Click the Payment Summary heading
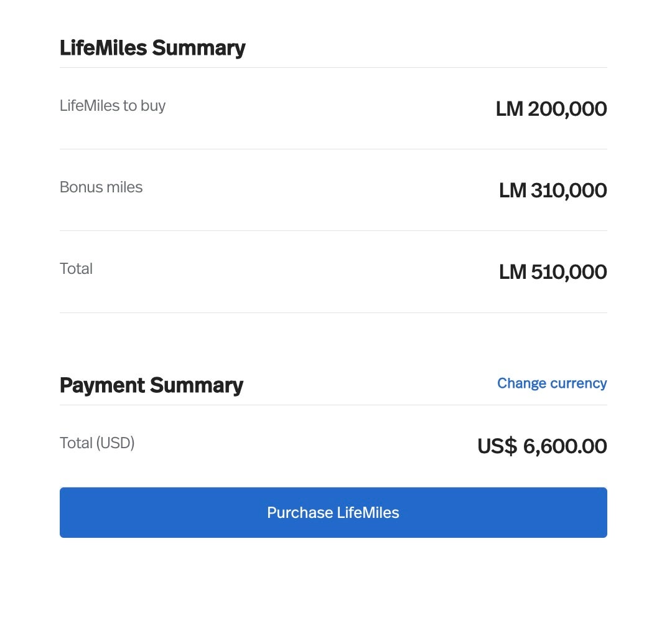This screenshot has width=672, height=620. 151,385
